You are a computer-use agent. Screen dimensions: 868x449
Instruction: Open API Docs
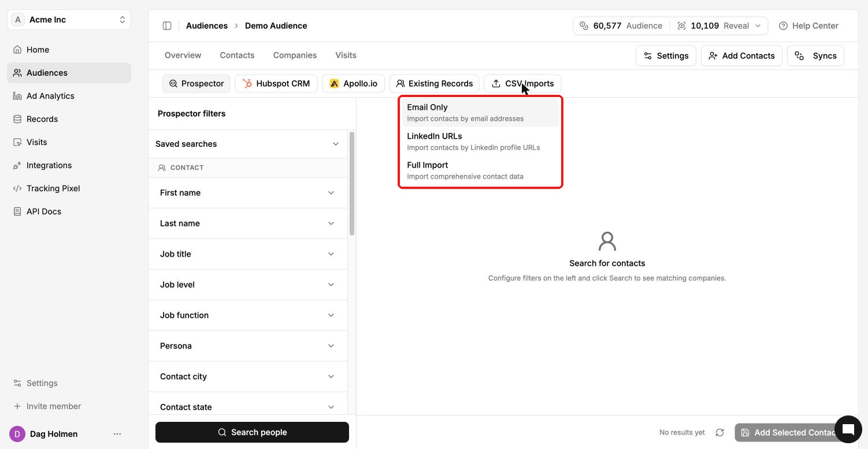69,211
